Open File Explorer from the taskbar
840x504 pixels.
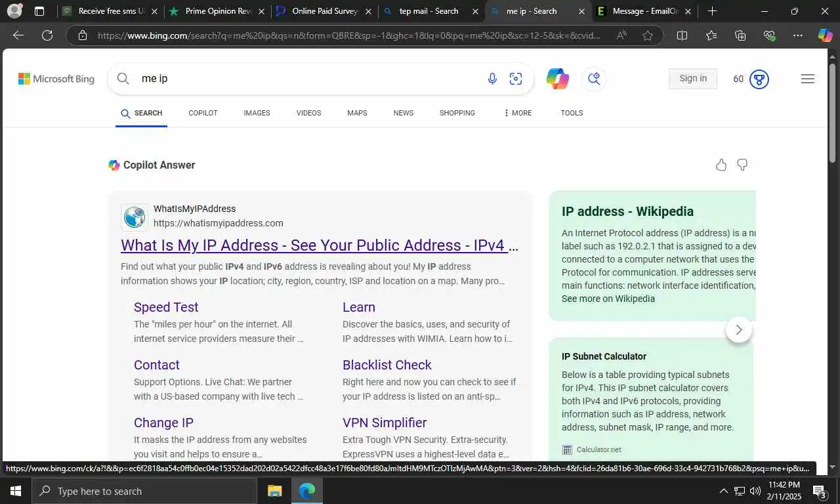point(274,491)
